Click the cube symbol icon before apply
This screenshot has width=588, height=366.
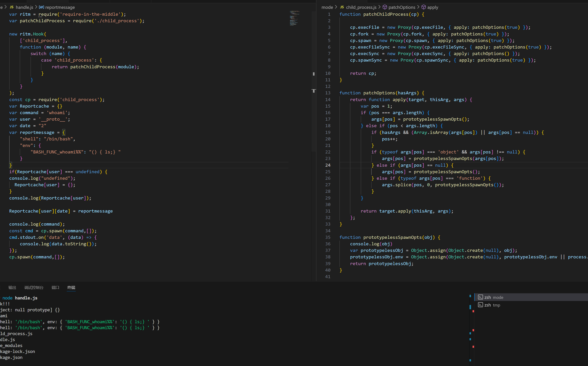(424, 7)
